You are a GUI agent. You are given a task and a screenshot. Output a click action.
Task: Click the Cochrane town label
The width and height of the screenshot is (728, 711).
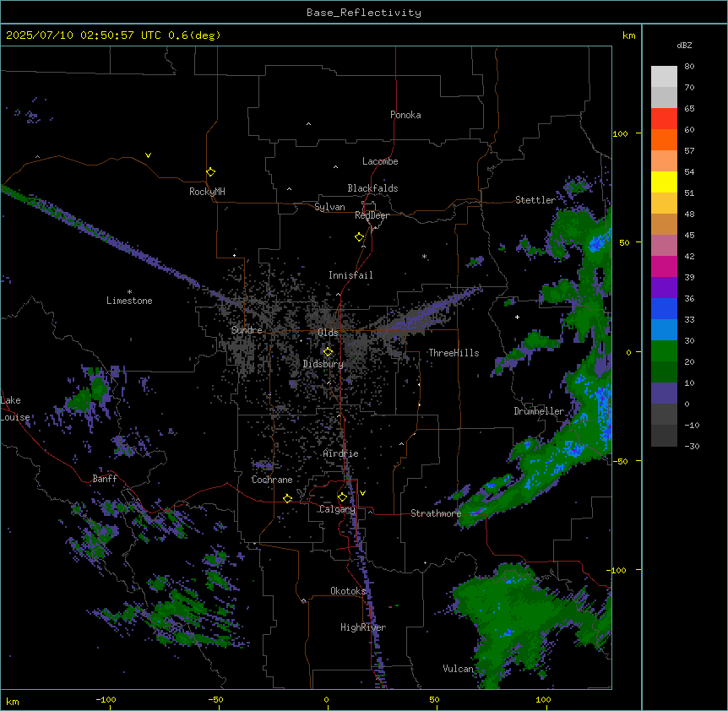272,480
